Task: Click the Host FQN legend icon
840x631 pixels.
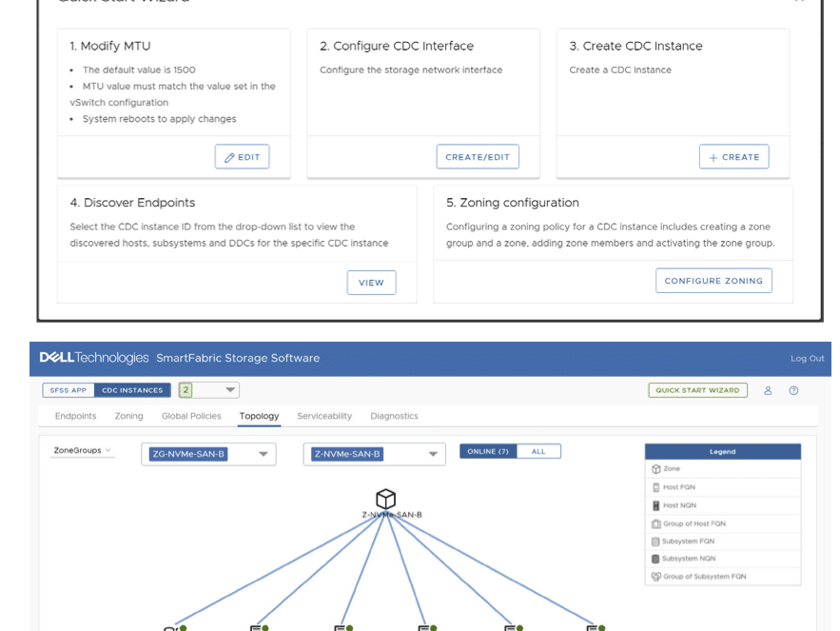Action: (656, 487)
